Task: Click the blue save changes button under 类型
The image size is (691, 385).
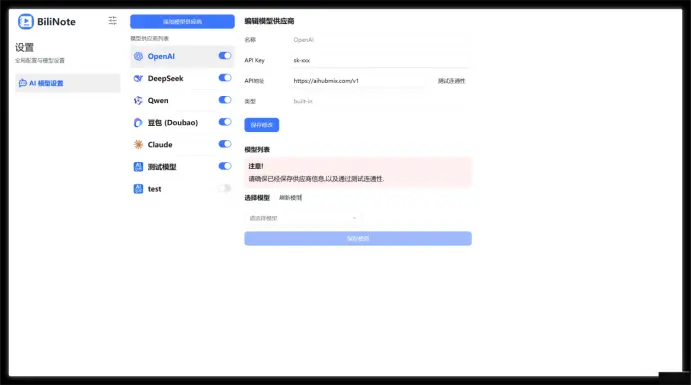Action: 261,125
